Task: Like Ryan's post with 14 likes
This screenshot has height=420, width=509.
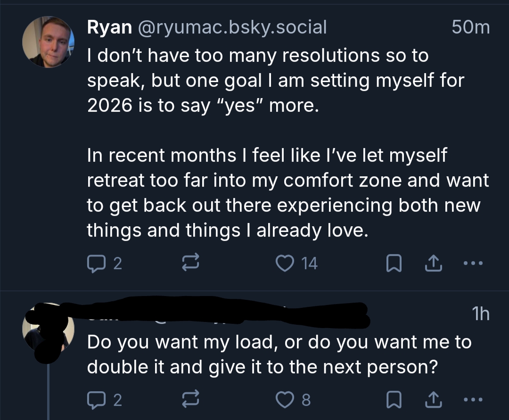Action: (x=284, y=263)
